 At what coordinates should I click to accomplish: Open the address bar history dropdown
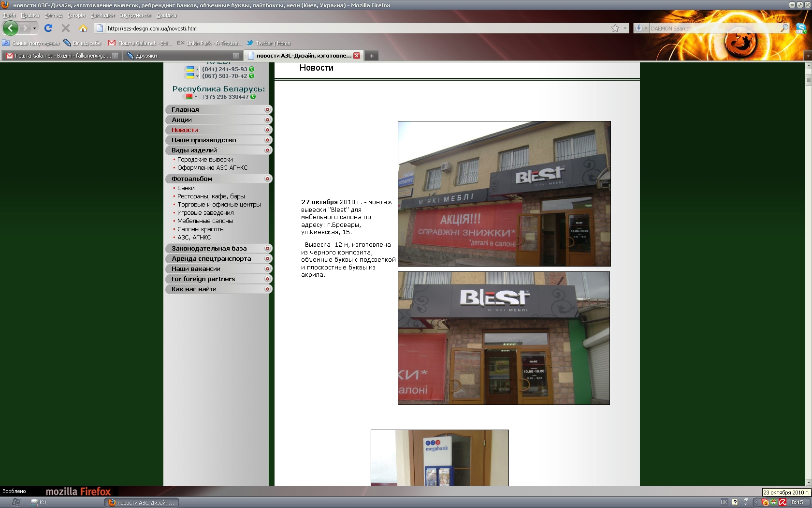(625, 28)
